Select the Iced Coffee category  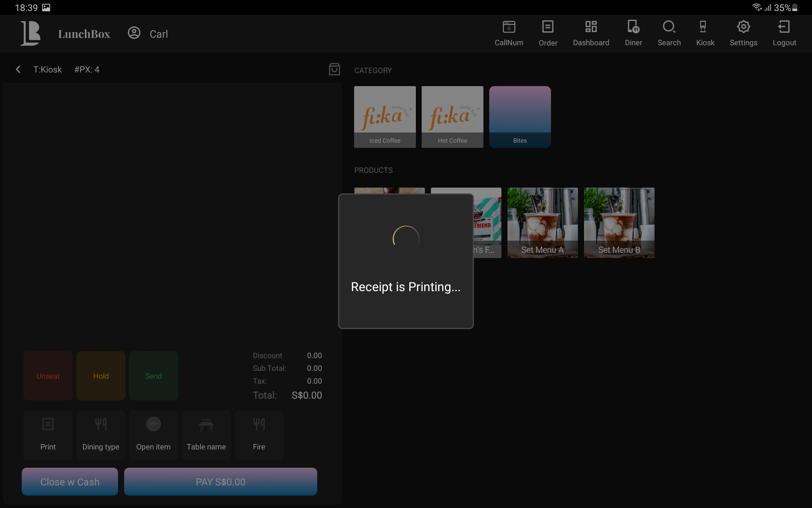point(385,117)
